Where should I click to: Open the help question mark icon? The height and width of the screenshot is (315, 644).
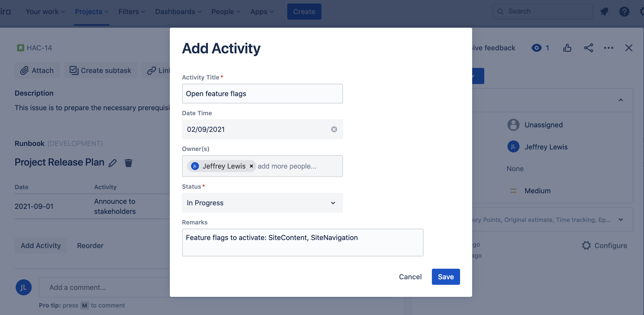[x=624, y=12]
